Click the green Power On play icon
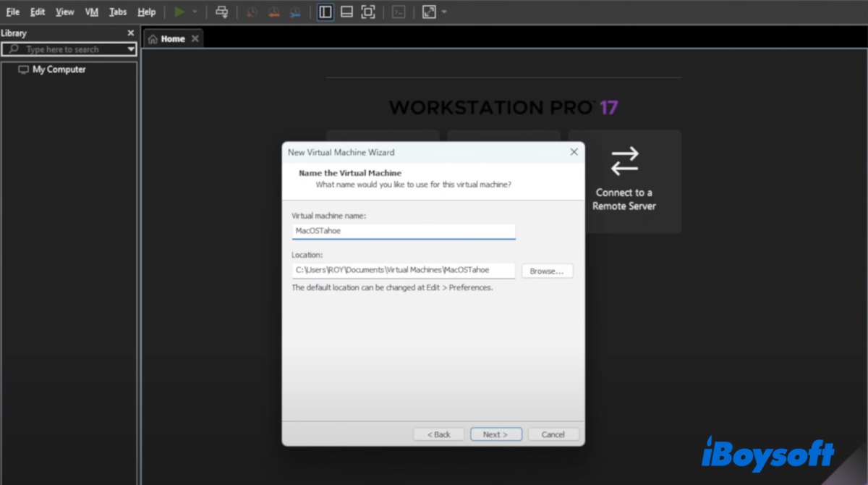The image size is (868, 485). [179, 12]
